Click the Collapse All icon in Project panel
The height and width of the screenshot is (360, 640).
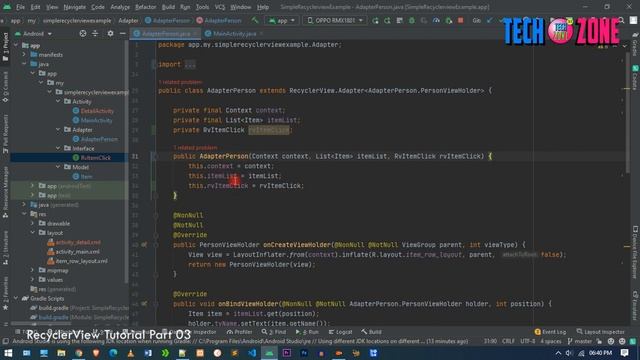(95, 33)
